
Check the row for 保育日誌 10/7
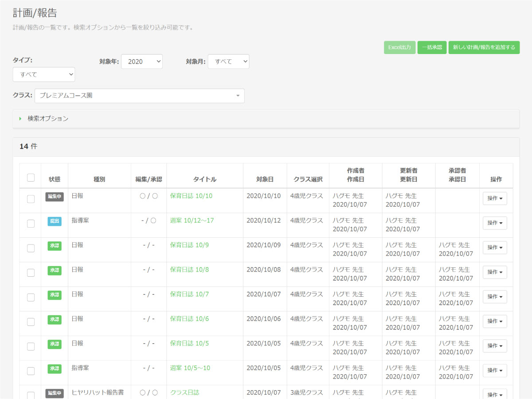pyautogui.click(x=31, y=298)
